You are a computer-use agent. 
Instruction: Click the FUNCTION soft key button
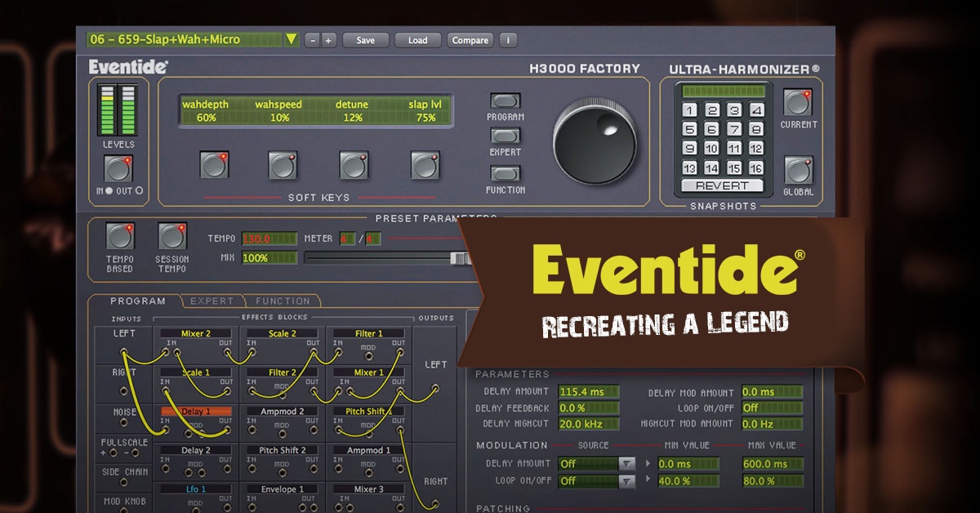(505, 173)
